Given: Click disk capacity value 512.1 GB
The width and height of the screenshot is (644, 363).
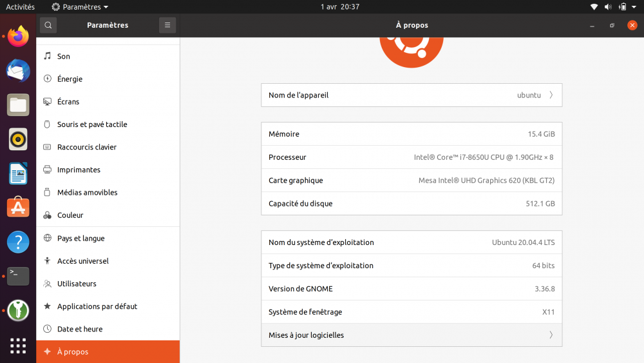Looking at the screenshot, I should [540, 204].
